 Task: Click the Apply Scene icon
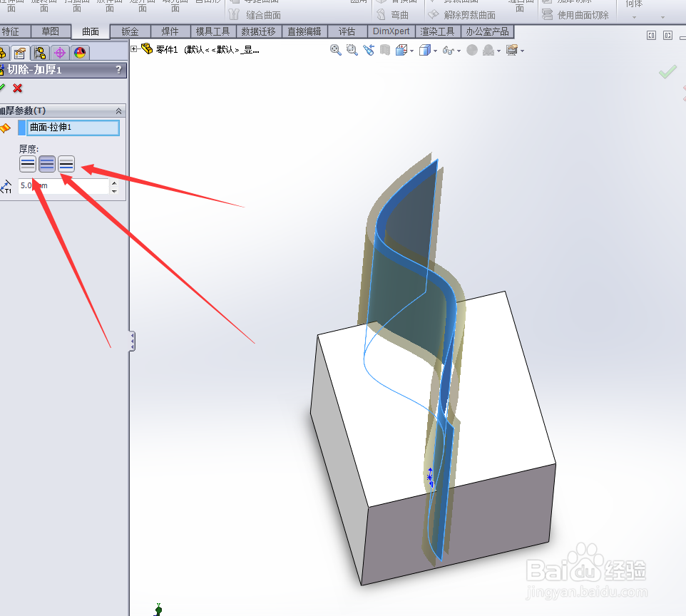tap(488, 51)
